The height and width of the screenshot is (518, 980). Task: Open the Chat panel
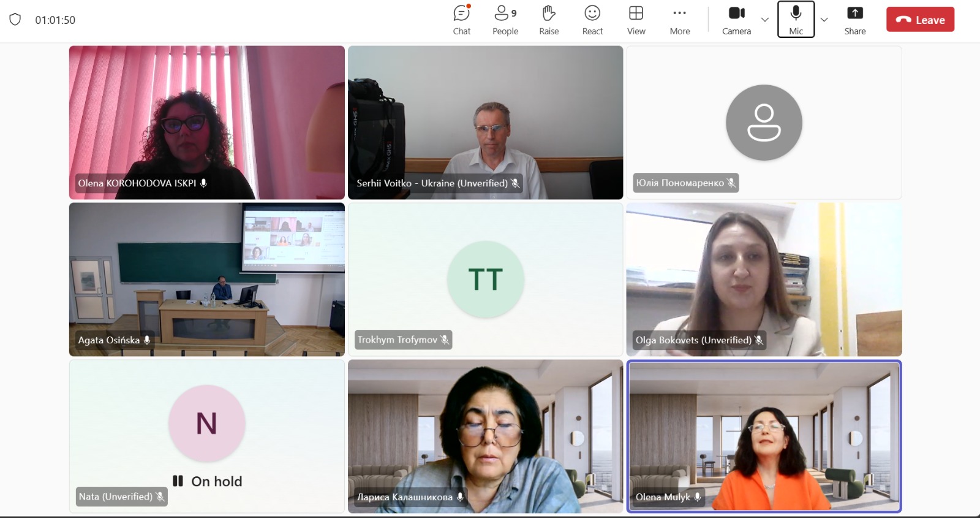(x=462, y=20)
